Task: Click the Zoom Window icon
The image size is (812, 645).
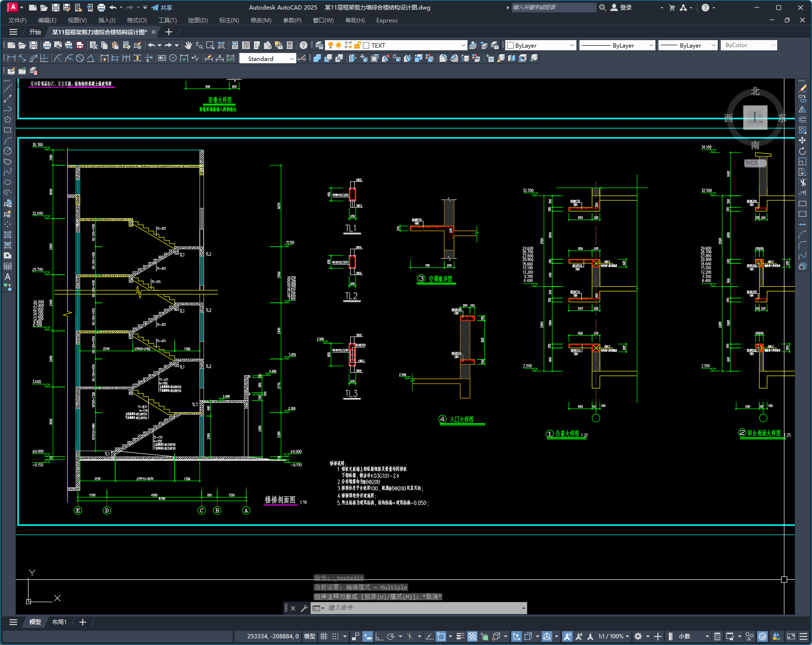Action: [210, 45]
